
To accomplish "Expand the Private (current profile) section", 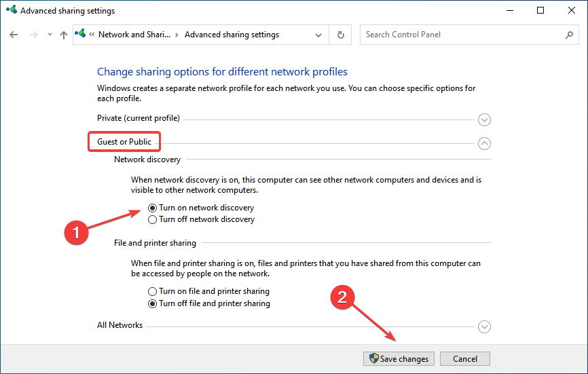I will 484,119.
